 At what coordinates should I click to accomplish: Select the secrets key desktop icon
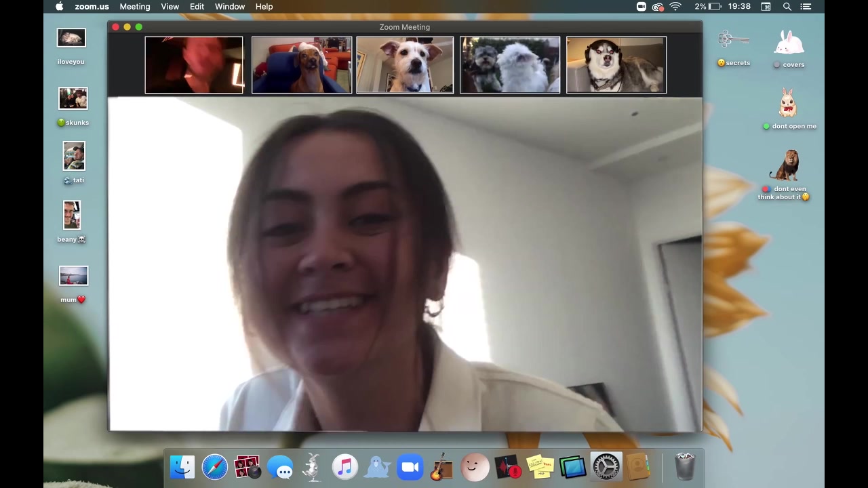[x=734, y=47]
